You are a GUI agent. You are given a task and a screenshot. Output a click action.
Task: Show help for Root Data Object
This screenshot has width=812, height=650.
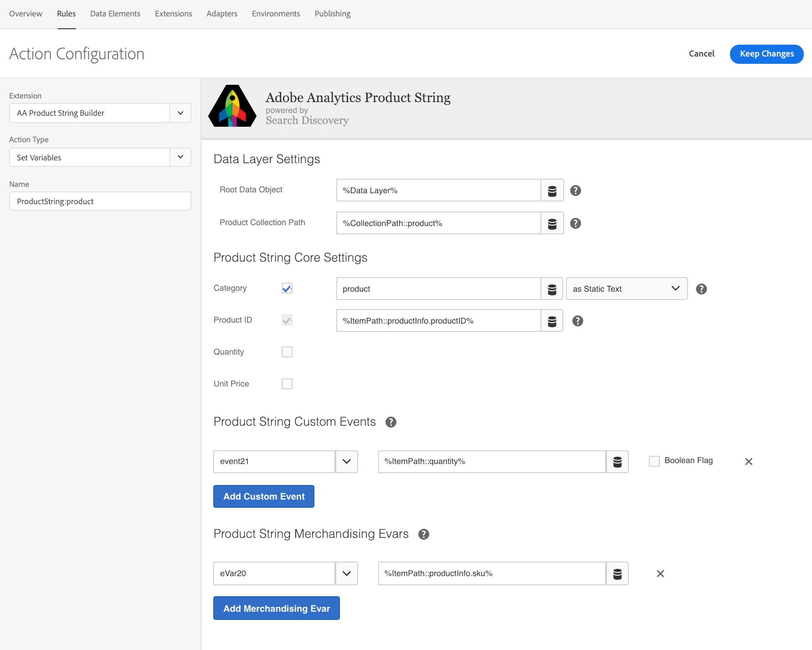pos(576,191)
